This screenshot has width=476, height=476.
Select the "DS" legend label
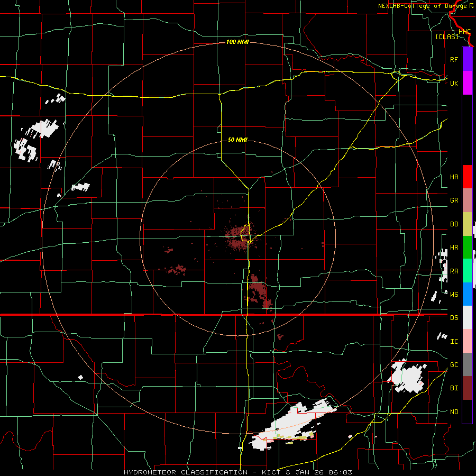pos(454,318)
